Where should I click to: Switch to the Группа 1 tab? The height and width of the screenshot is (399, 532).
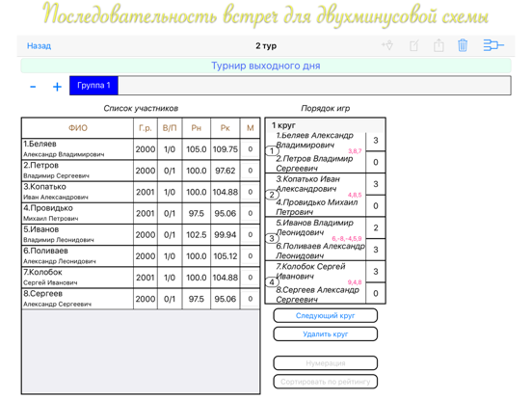[x=93, y=86]
